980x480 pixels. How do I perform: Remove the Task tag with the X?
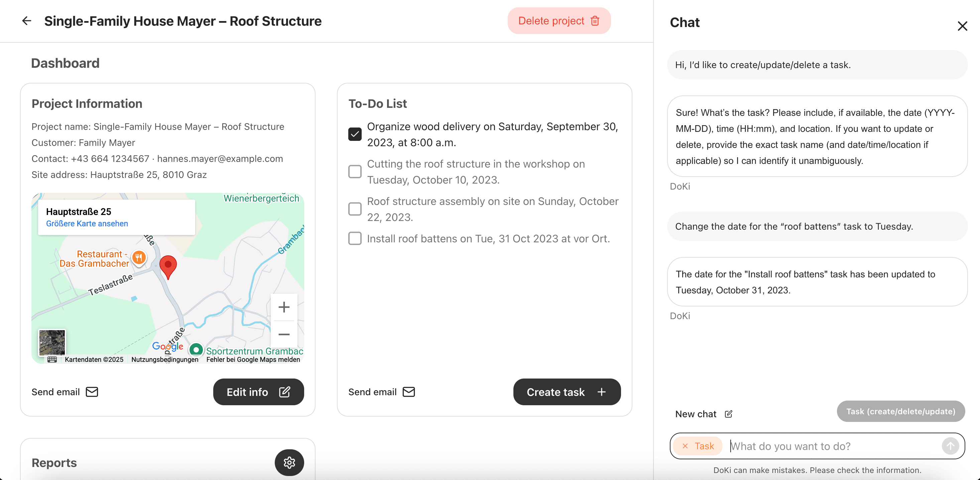(685, 446)
